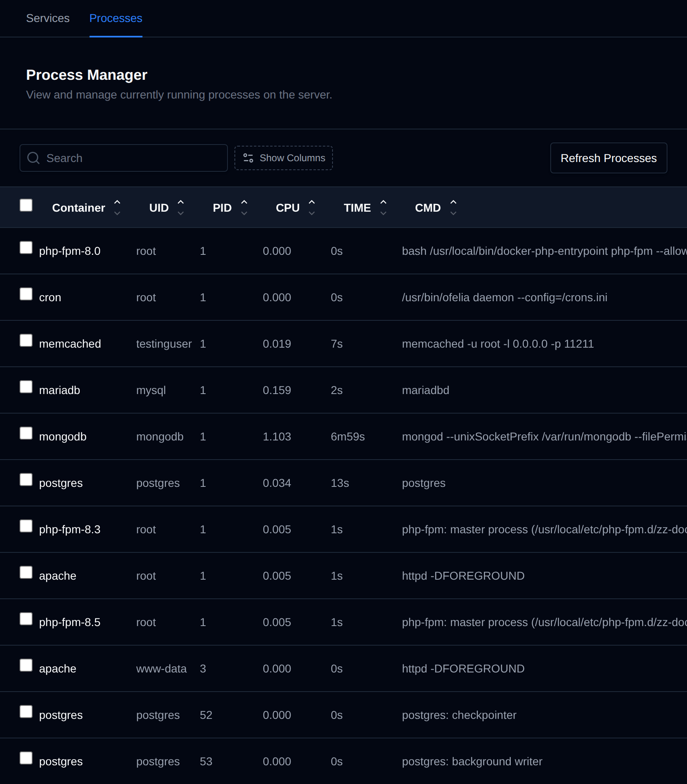The width and height of the screenshot is (687, 784).
Task: Sort by Container column arrows
Action: pyautogui.click(x=117, y=208)
